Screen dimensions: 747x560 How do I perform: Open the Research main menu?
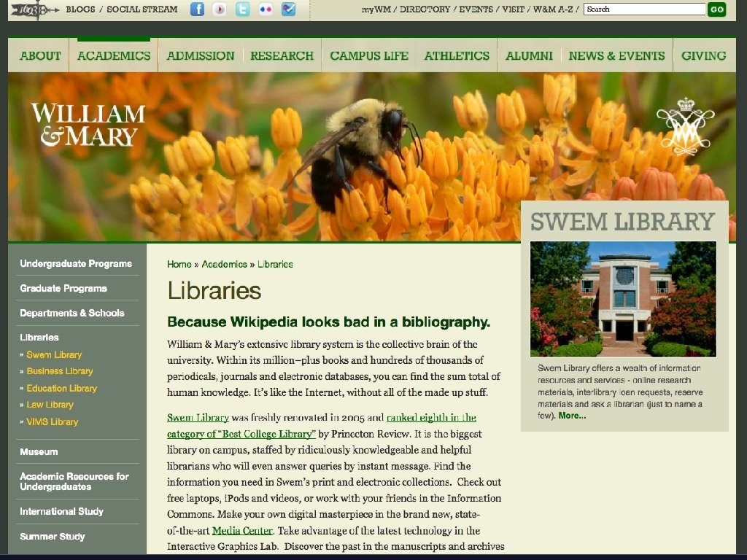click(x=282, y=55)
